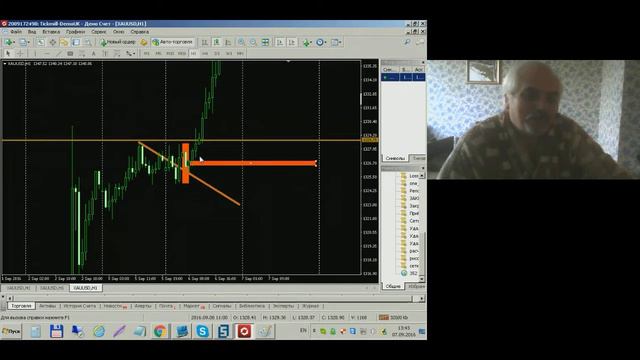Screen dimensions: 640x360
Task: Zoom in the chart
Action: (x=242, y=42)
